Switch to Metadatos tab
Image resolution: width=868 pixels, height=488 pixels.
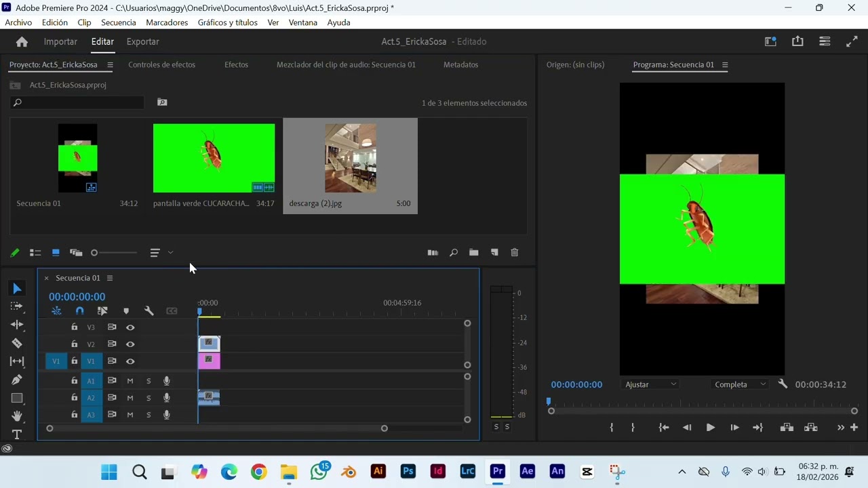click(460, 65)
